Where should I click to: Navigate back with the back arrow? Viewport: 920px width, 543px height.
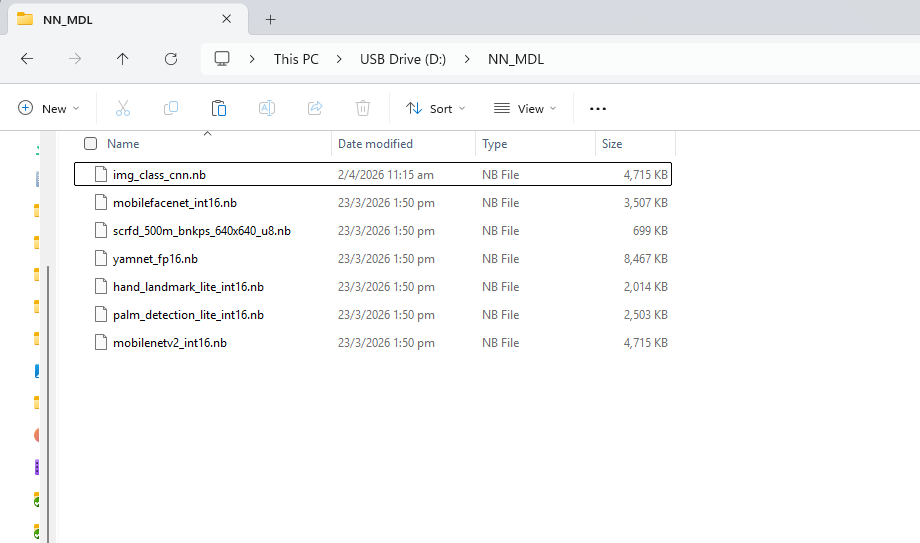(x=27, y=59)
